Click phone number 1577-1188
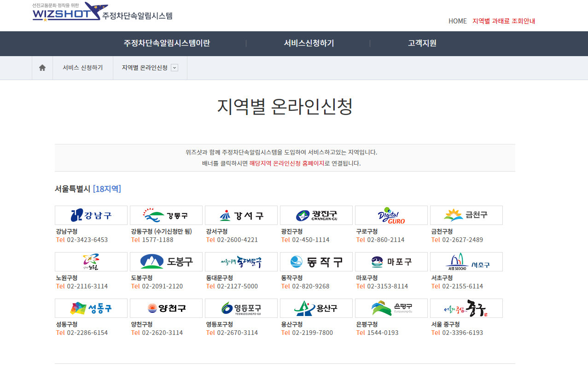Screen dimensions: 588x374 [x=158, y=240]
